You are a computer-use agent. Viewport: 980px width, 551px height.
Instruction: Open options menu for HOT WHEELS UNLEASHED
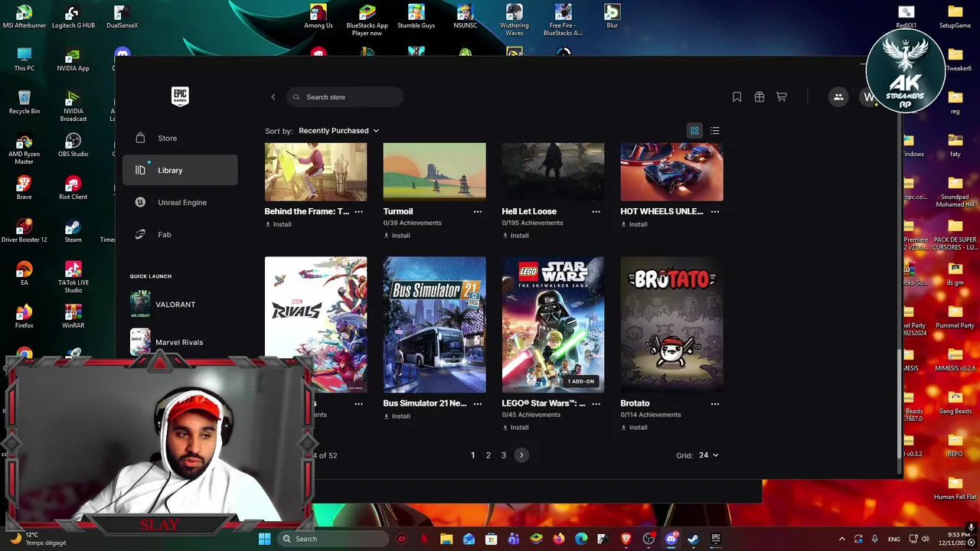pyautogui.click(x=715, y=211)
